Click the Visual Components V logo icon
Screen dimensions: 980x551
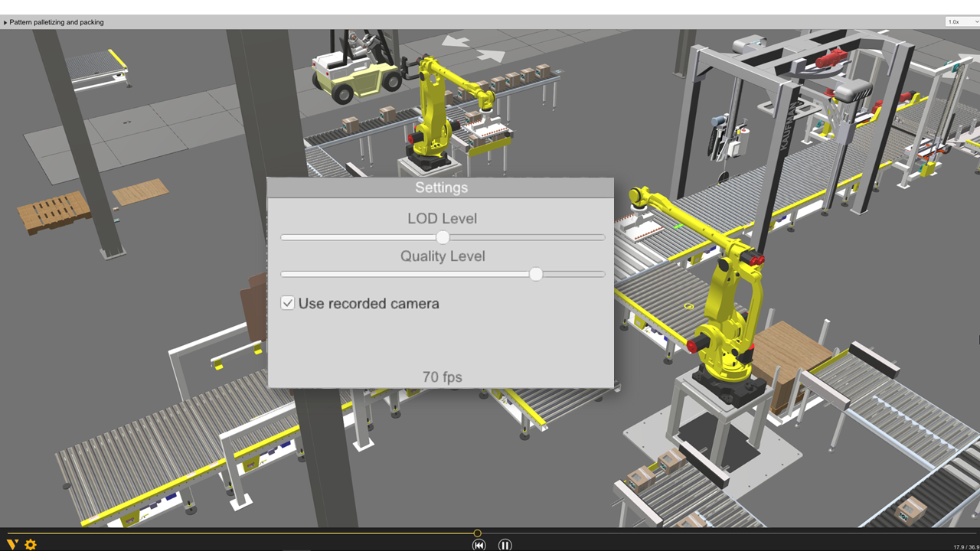pos(11,544)
